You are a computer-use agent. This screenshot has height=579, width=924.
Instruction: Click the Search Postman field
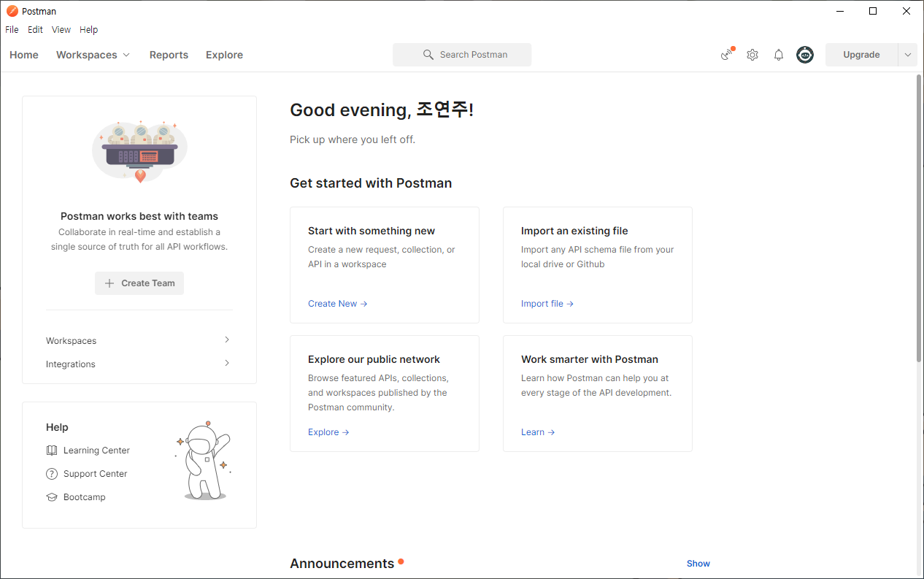462,55
